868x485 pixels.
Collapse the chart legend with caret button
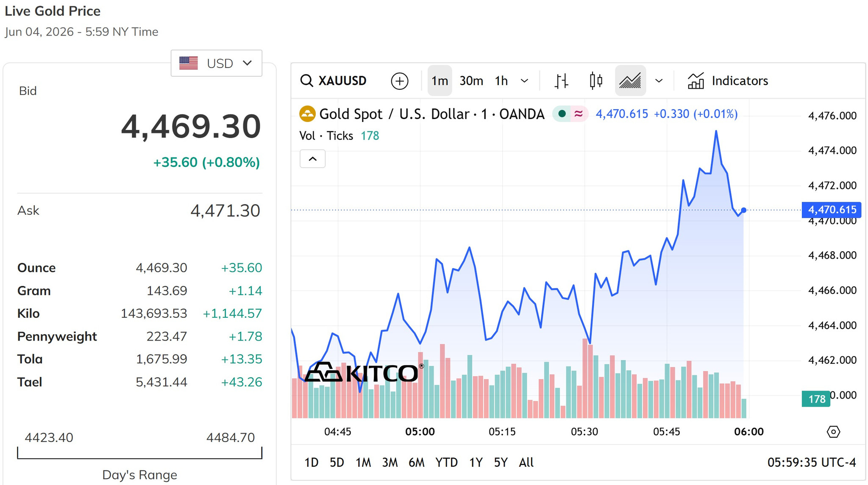point(312,159)
